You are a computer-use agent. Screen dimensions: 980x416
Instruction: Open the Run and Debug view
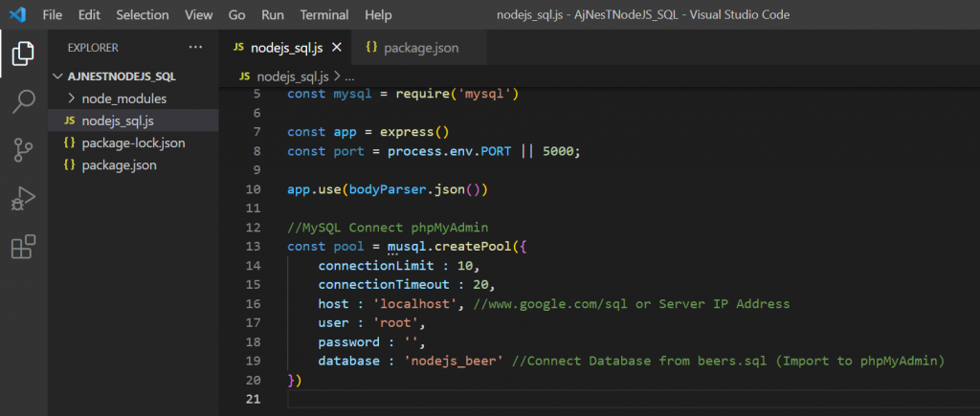(23, 198)
